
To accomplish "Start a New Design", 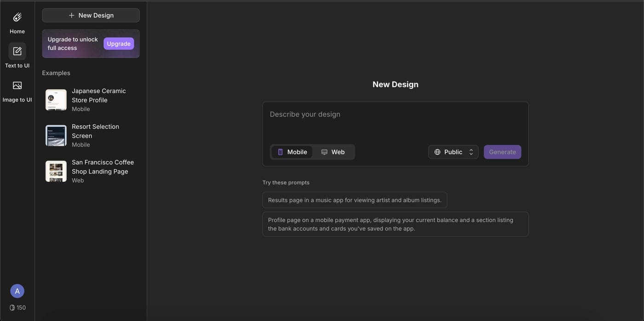I will pyautogui.click(x=91, y=15).
